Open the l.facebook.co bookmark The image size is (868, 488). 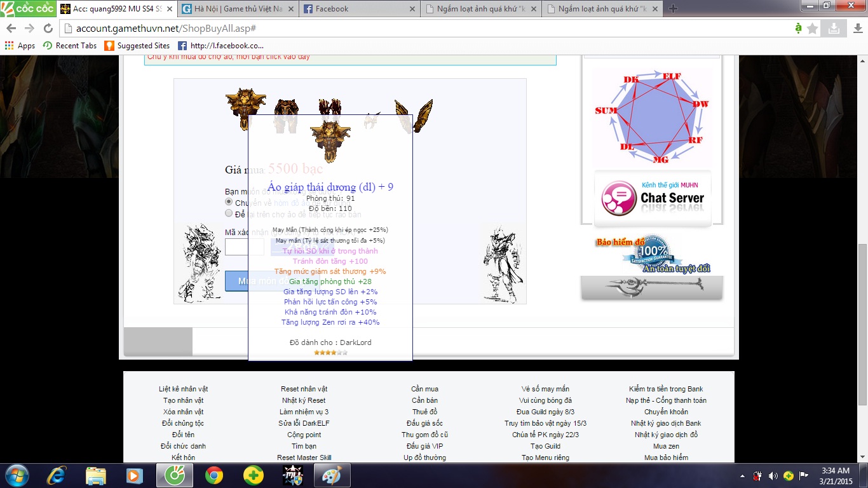click(x=220, y=46)
